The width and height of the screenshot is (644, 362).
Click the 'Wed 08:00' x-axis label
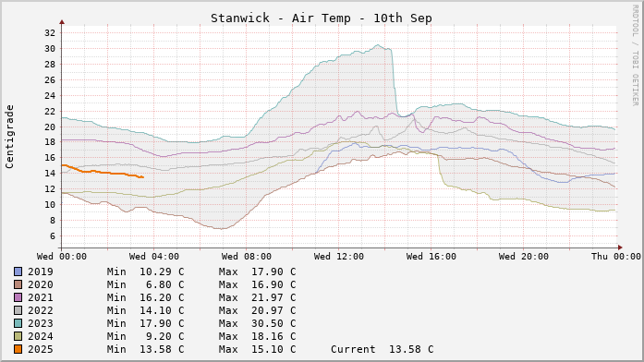pyautogui.click(x=247, y=257)
